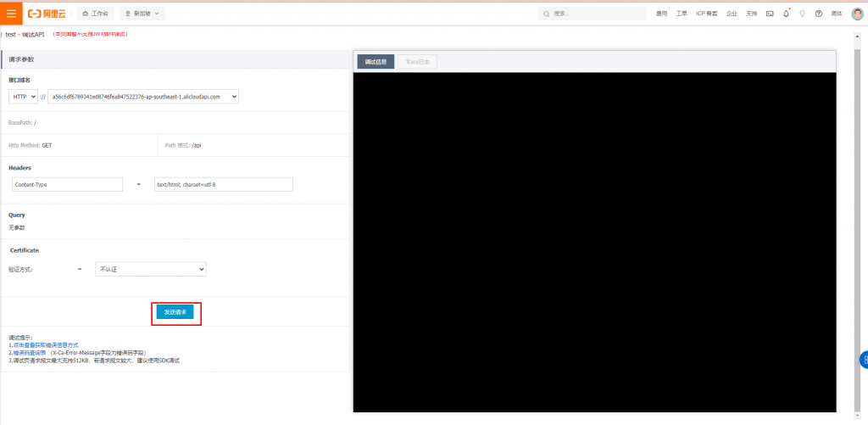Launch the Cloud Shell terminal icon
868x425 pixels.
[770, 14]
